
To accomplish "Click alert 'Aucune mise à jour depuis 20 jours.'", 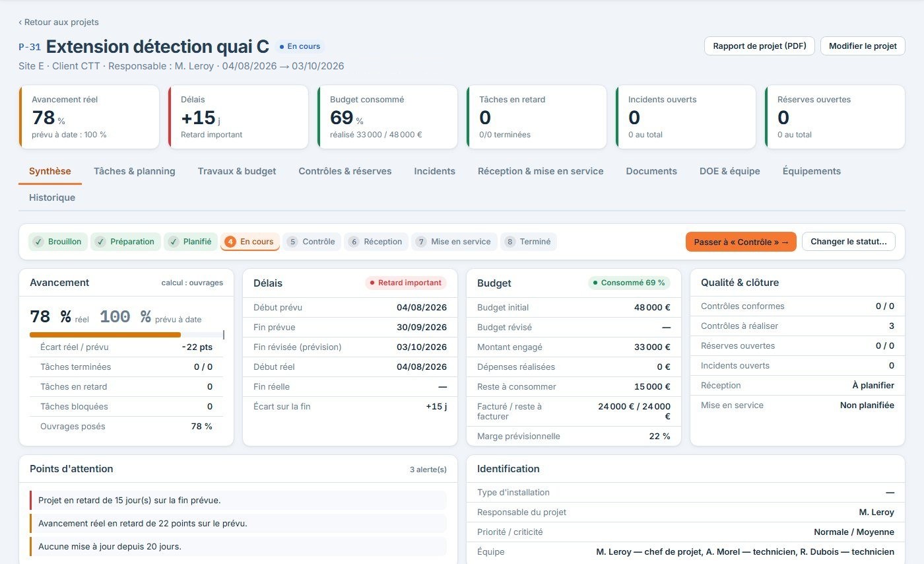I will pyautogui.click(x=238, y=547).
